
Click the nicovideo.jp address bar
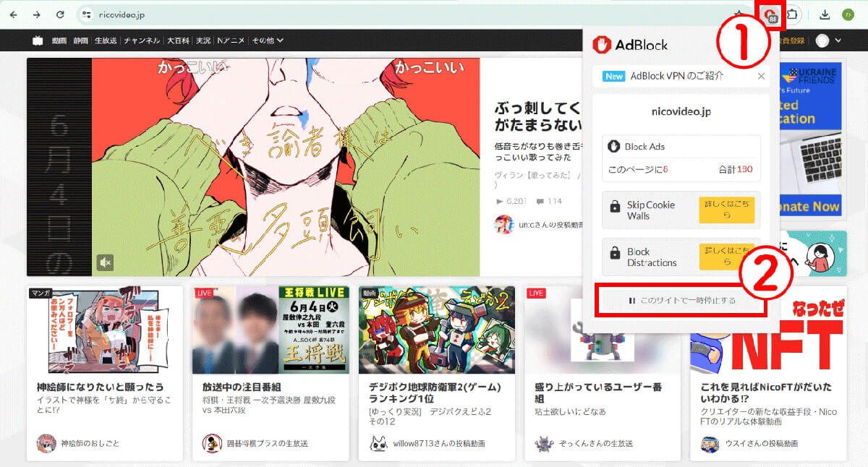coord(405,14)
